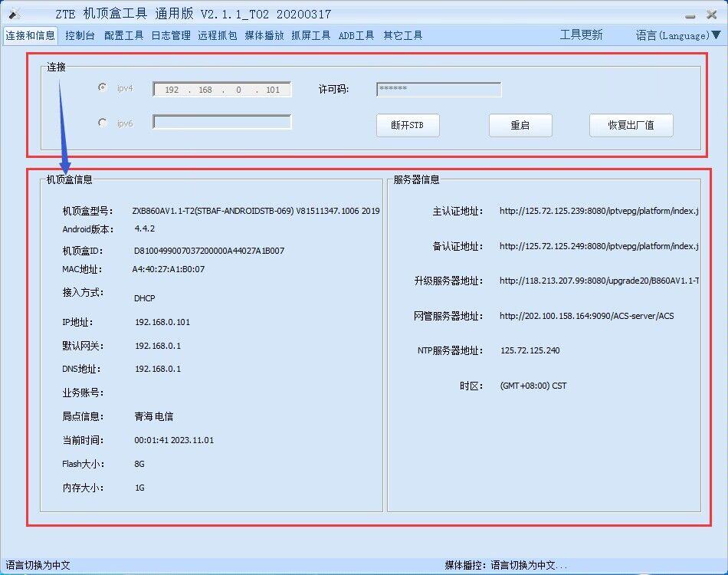The height and width of the screenshot is (575, 728).
Task: Click the 断开STB button
Action: click(x=408, y=125)
